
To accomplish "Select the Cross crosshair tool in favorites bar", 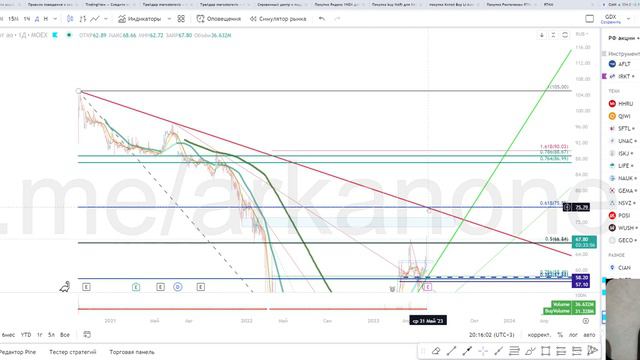I will (x=483, y=351).
